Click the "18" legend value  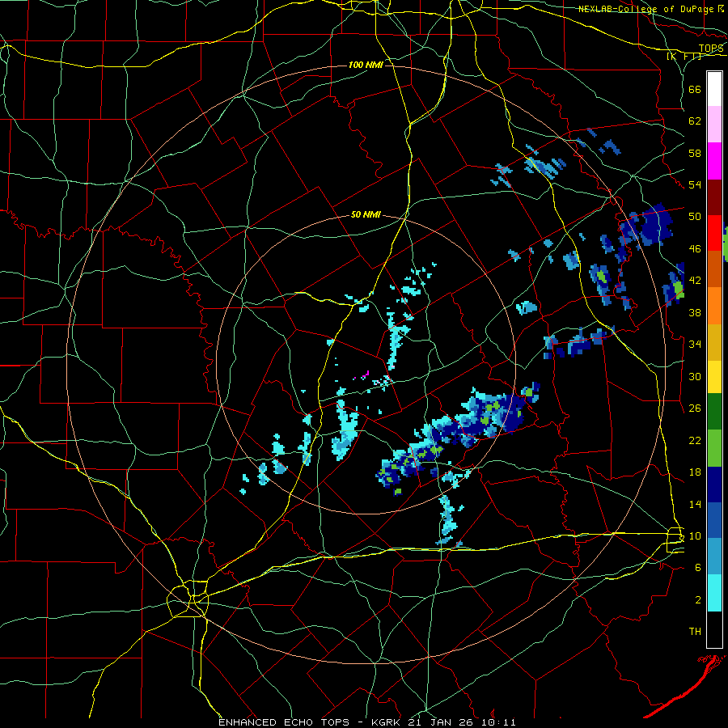695,472
